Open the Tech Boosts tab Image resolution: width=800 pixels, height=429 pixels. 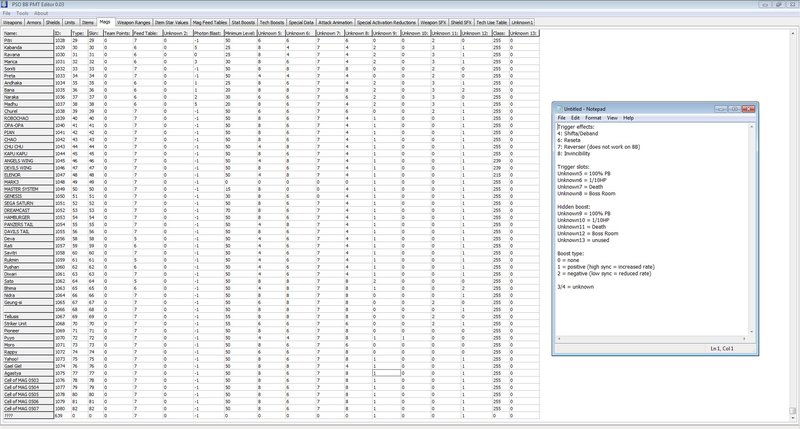point(271,22)
